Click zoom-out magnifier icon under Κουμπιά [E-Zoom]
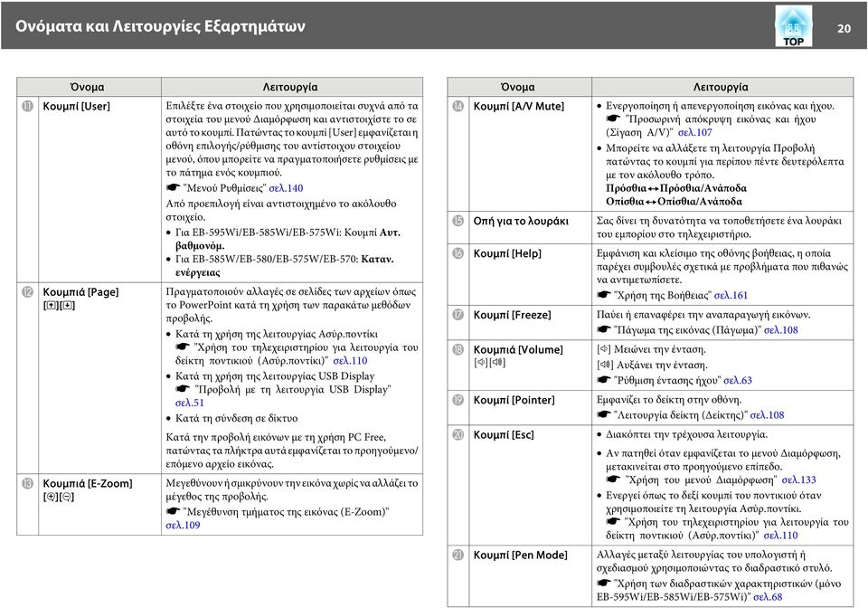The width and height of the screenshot is (868, 608). 66,498
